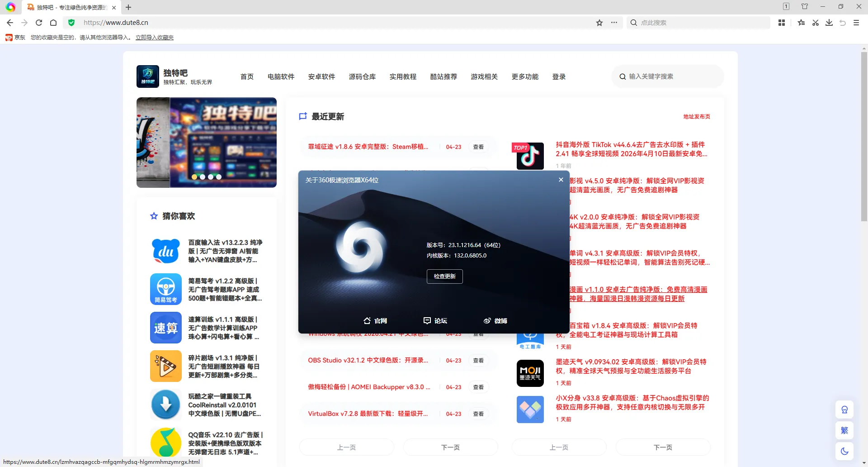
Task: Open the customer service icon on right edge
Action: pyautogui.click(x=844, y=410)
